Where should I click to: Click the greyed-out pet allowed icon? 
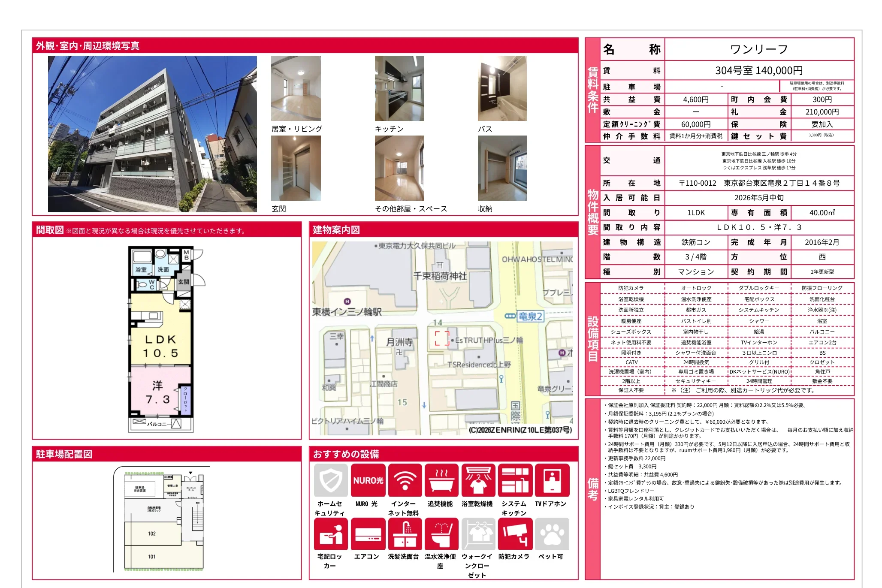point(552,534)
